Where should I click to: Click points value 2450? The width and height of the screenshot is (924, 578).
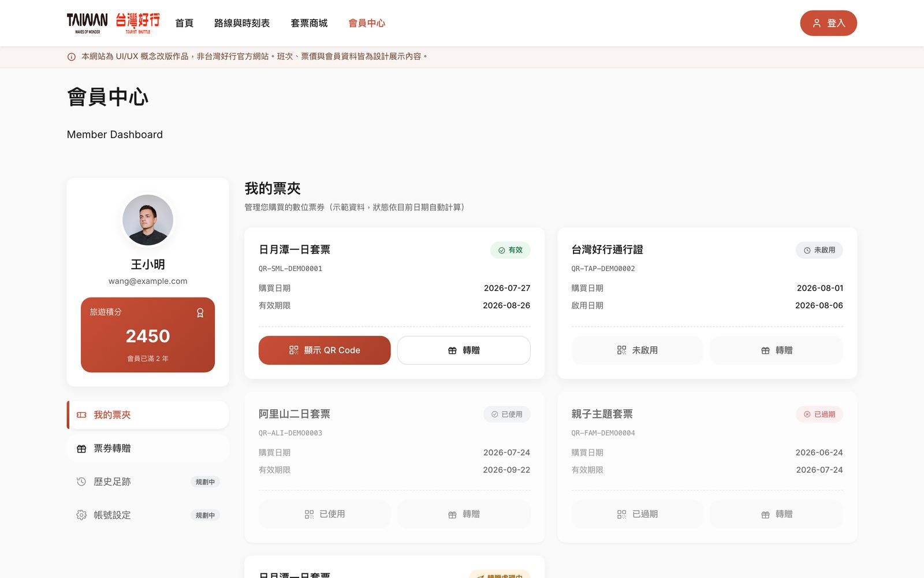click(x=148, y=336)
